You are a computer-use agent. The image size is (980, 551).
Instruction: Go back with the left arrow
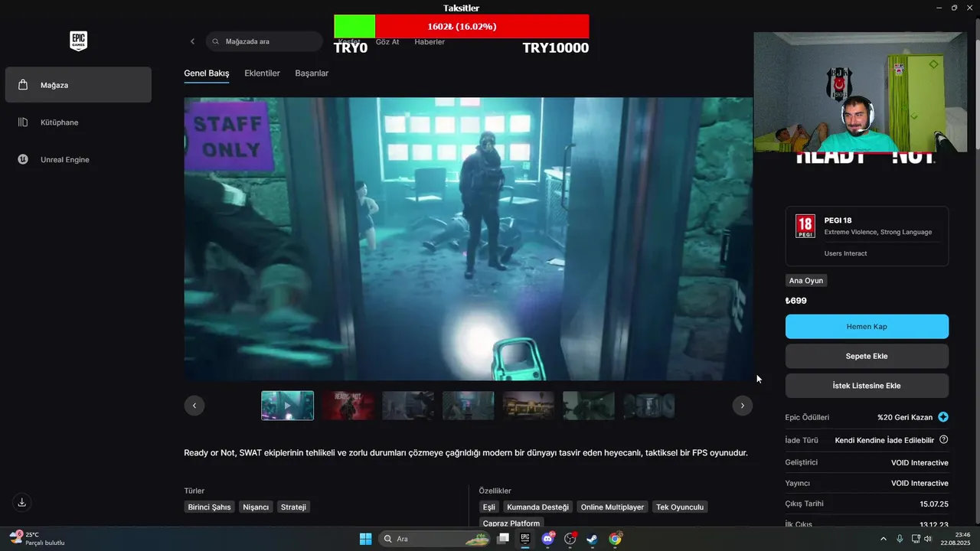point(192,41)
